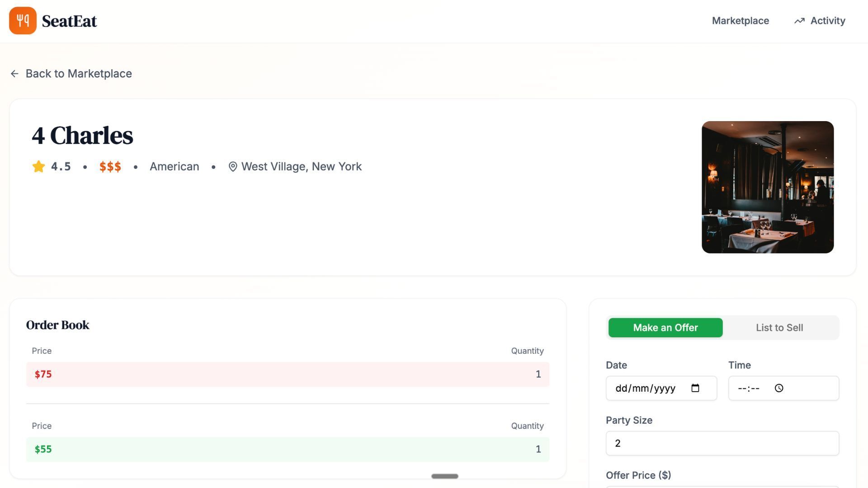The width and height of the screenshot is (868, 488).
Task: Click the location pin icon
Action: (233, 167)
